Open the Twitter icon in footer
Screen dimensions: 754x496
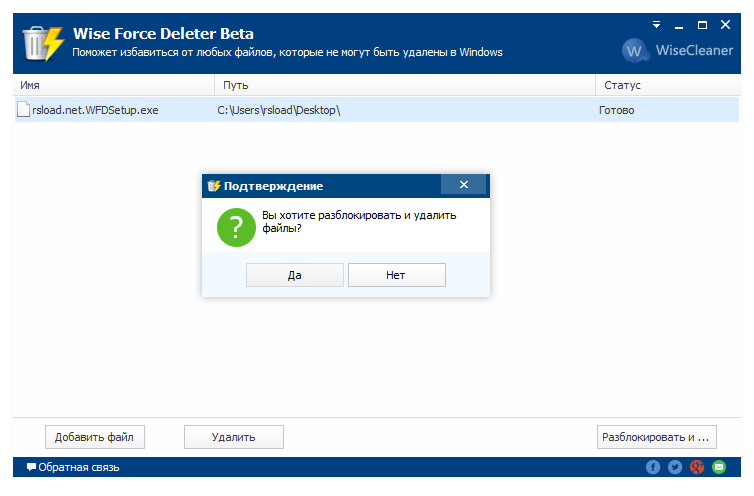pos(675,467)
